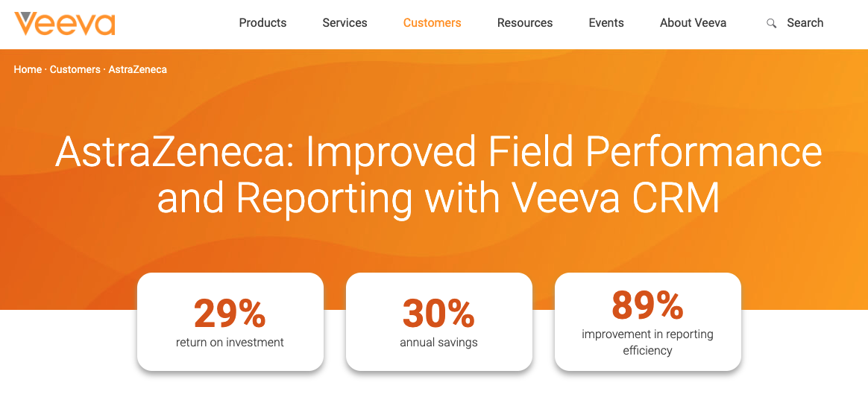
Task: Click the search magnifier icon
Action: coord(771,23)
